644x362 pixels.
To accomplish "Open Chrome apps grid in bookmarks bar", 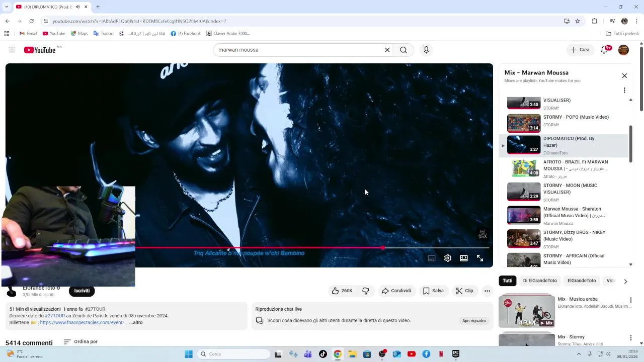I will 7,34.
